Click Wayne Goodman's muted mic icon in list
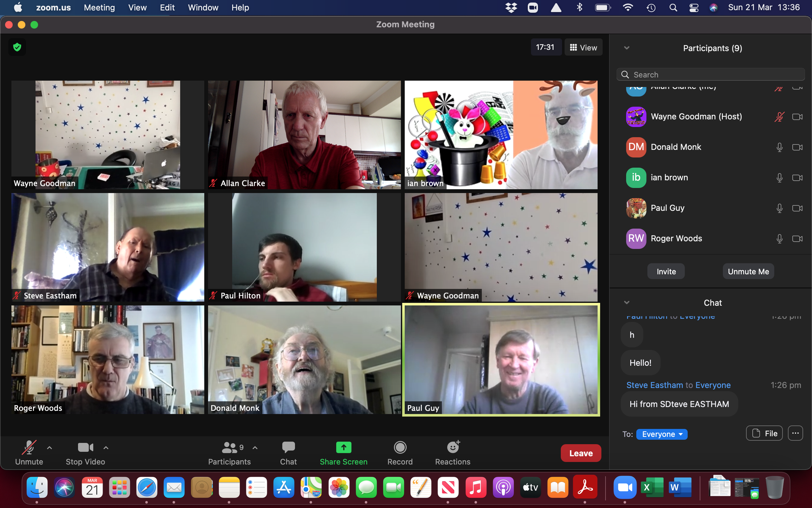The image size is (812, 508). (779, 117)
